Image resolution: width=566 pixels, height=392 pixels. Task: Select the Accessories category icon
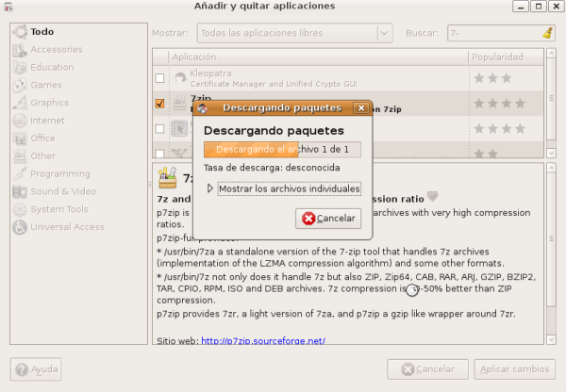click(19, 49)
